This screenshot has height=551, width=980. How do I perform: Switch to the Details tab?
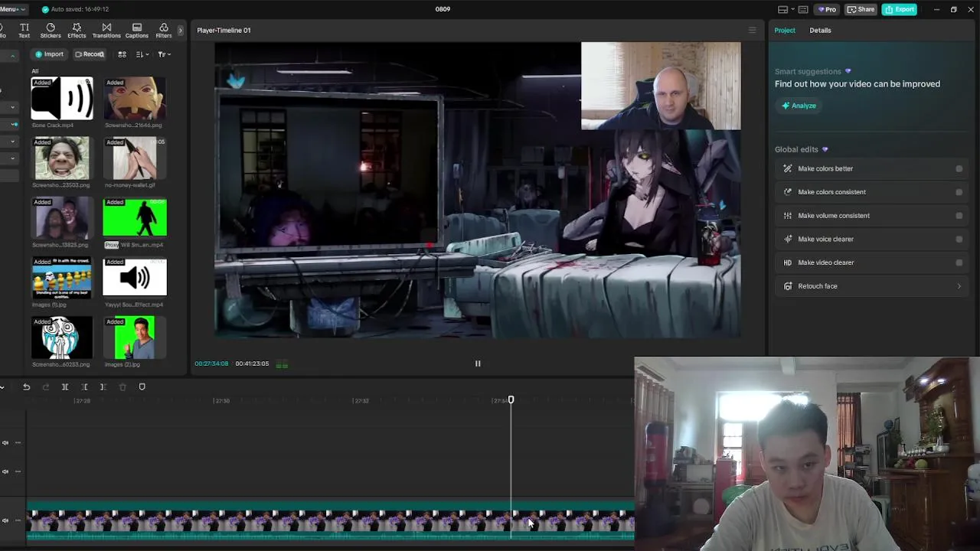click(x=820, y=31)
